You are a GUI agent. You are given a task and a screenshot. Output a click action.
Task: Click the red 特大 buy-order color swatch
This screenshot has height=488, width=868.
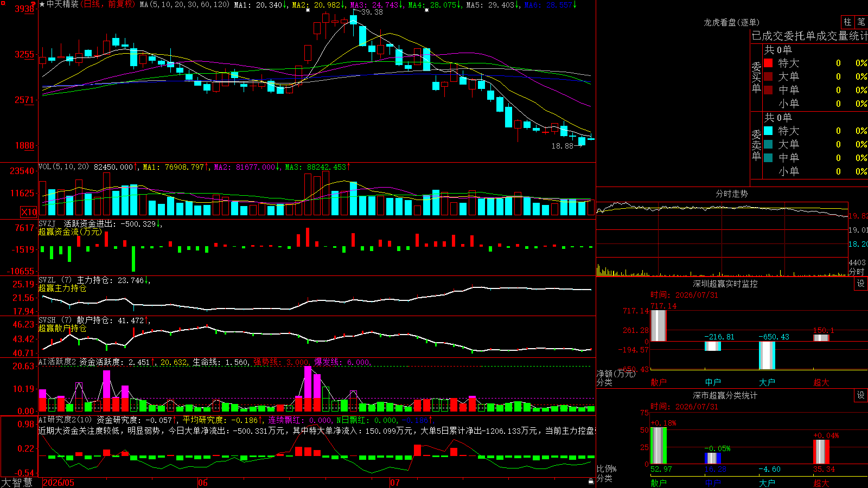coord(768,63)
